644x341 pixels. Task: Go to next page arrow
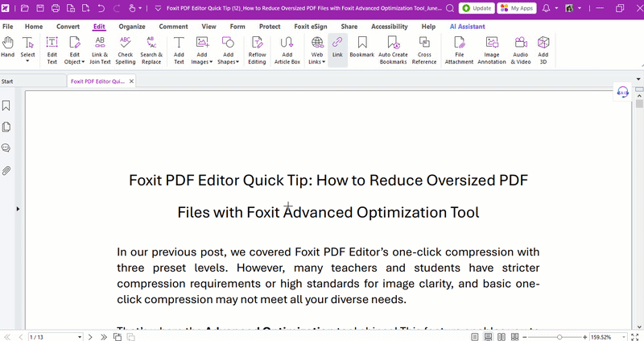(90, 337)
